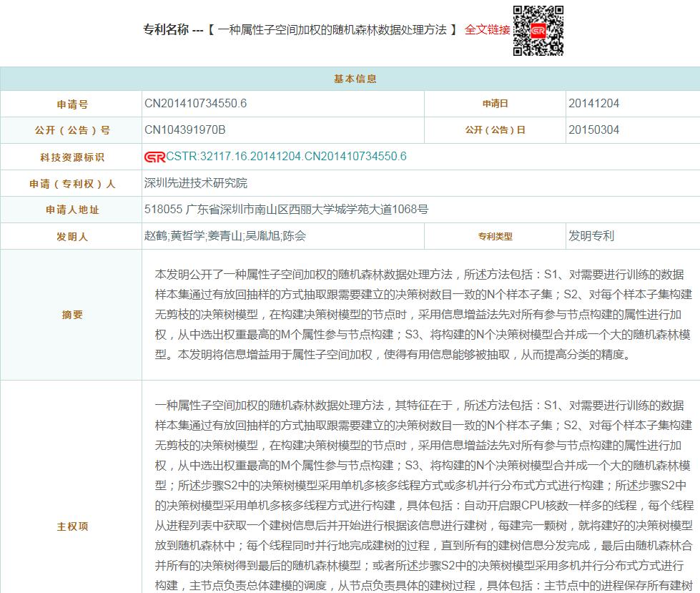Image resolution: width=700 pixels, height=593 pixels.
Task: Click the 科技资源标识 row label
Action: tap(72, 157)
